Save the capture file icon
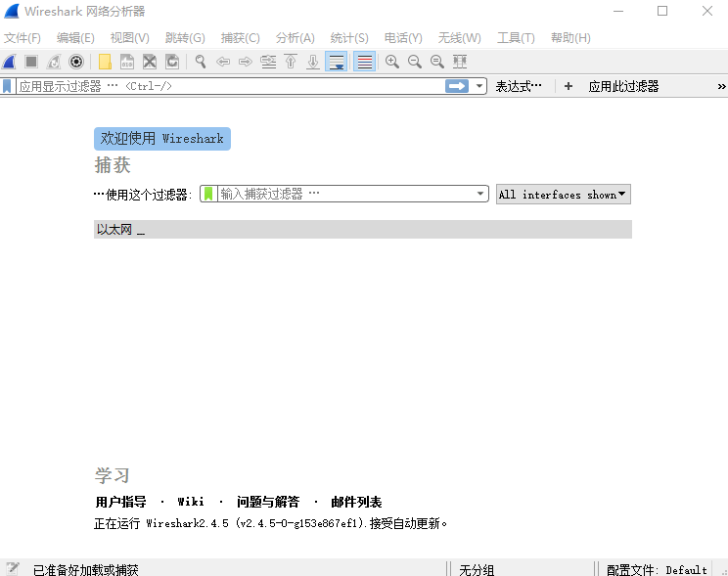Image resolution: width=728 pixels, height=576 pixels. [127, 62]
